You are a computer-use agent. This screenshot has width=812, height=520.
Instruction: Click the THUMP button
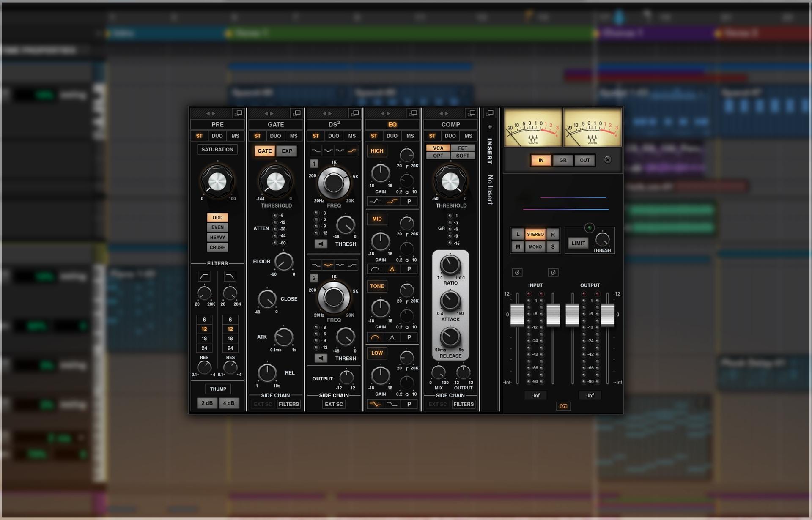click(218, 389)
